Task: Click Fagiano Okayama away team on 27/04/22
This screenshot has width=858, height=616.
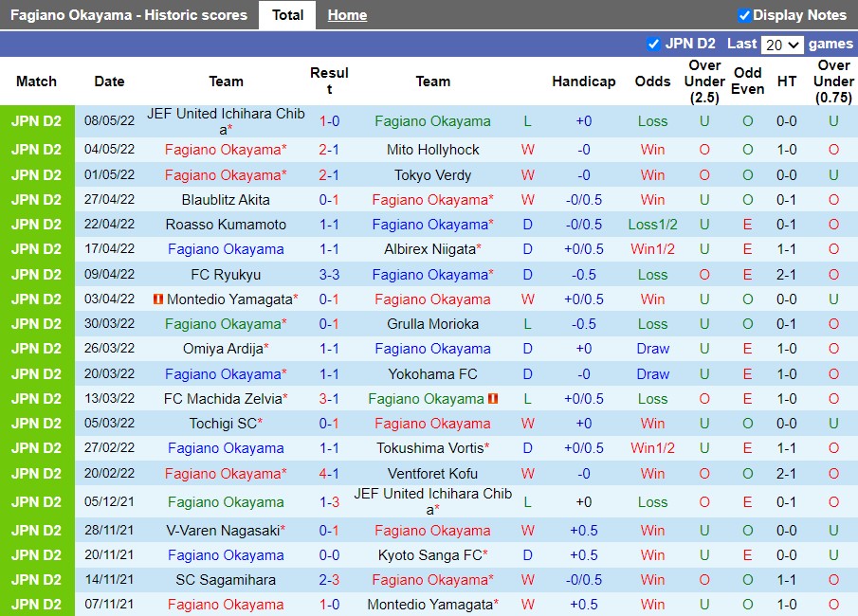Action: (x=432, y=200)
